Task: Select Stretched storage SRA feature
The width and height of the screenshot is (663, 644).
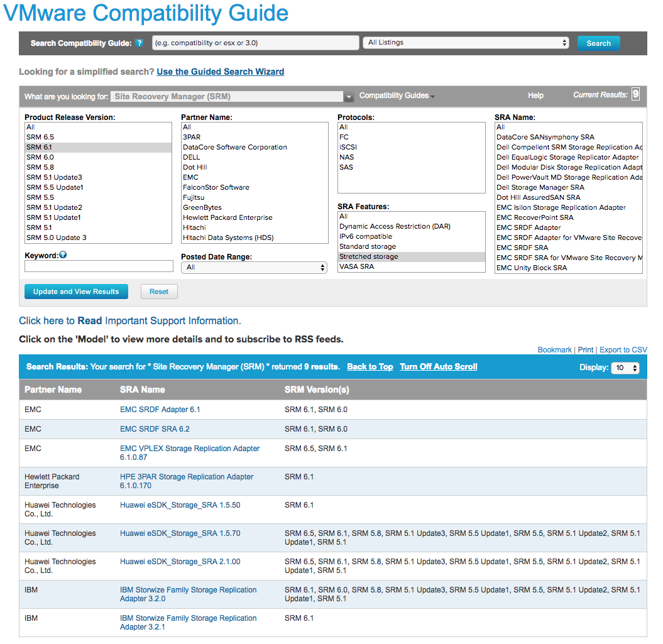Action: (x=412, y=257)
